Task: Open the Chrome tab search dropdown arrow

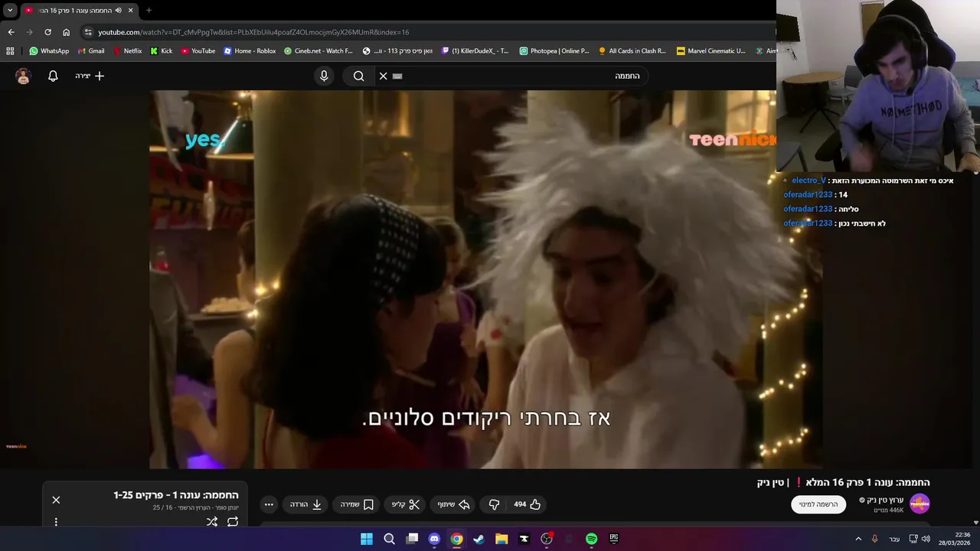Action: pos(10,11)
